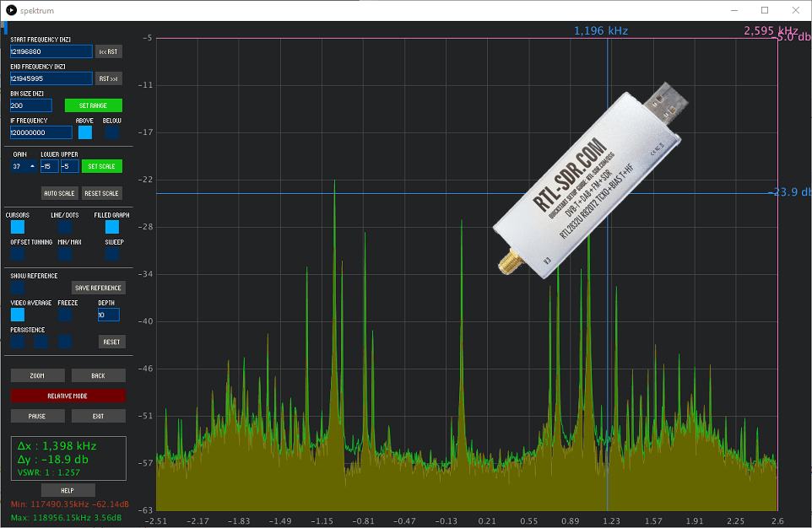Screen dimensions: 812x528
Task: Reset start frequency with |<< RST button
Action: (109, 51)
